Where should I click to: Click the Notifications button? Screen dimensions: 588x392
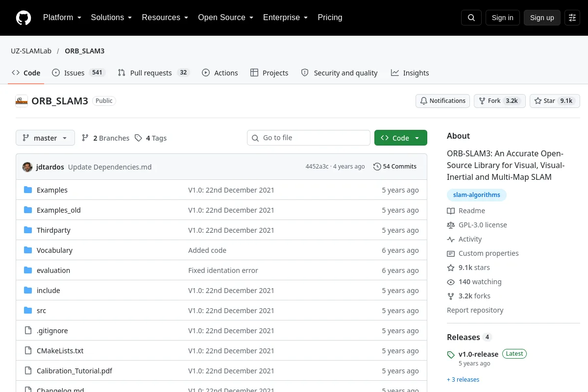point(443,101)
